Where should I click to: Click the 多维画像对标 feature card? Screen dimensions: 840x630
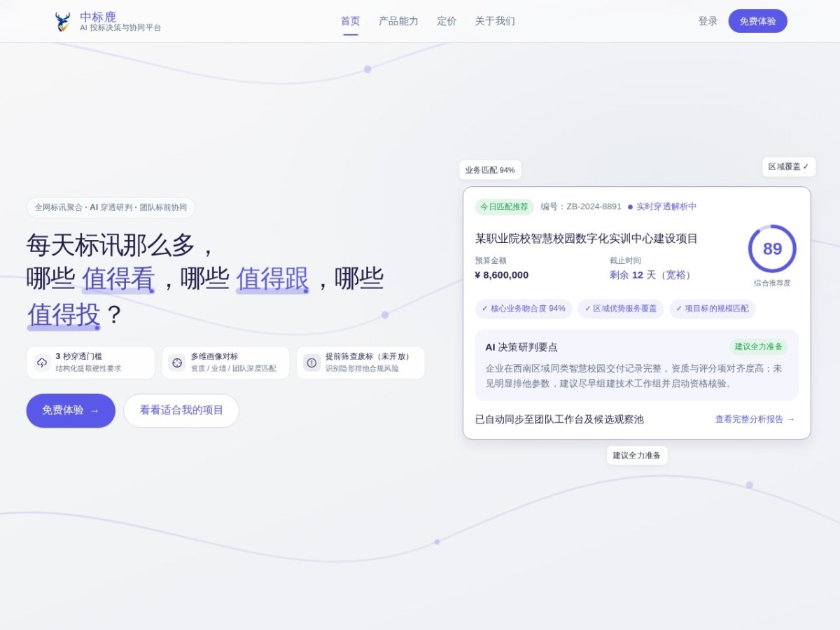pos(225,363)
